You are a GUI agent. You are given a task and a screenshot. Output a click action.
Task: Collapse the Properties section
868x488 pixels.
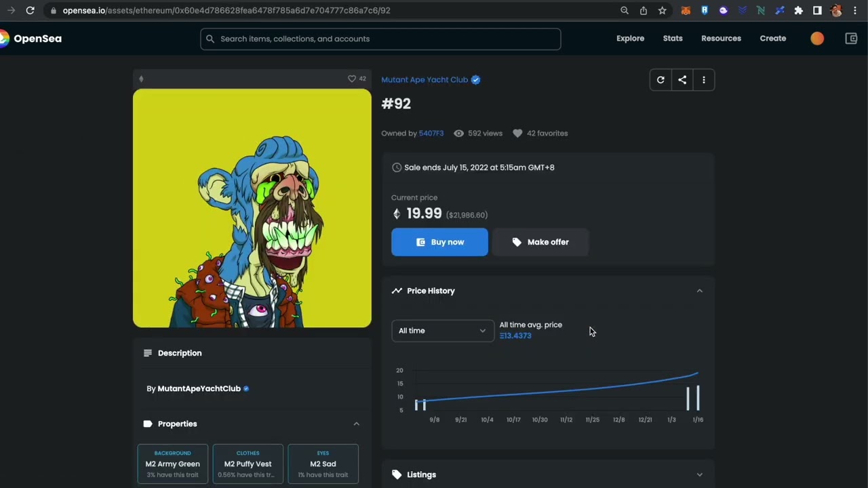pyautogui.click(x=356, y=424)
